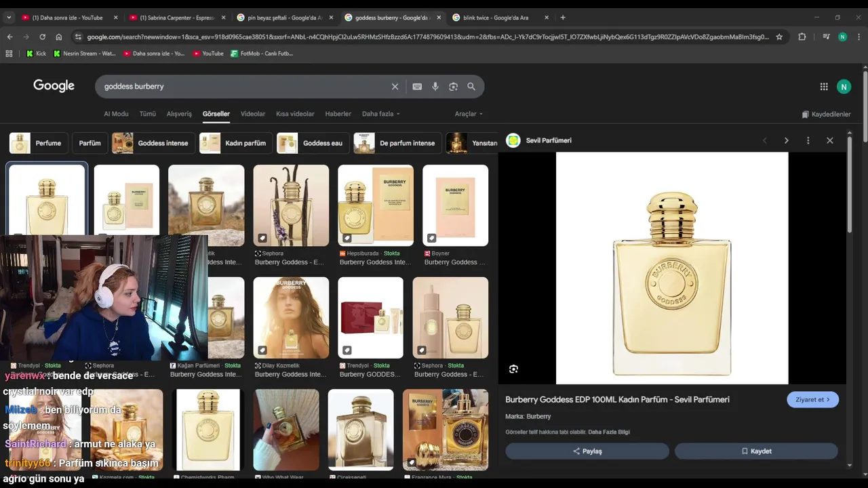Viewport: 868px width, 488px height.
Task: Open large Burberry Goddess bottle preview image
Action: coord(672,268)
